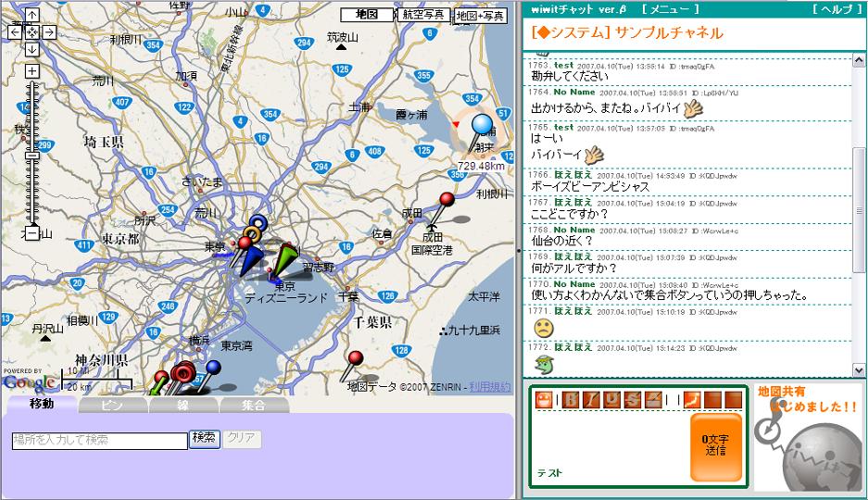Click the クリア button
This screenshot has width=868, height=500.
pos(242,439)
